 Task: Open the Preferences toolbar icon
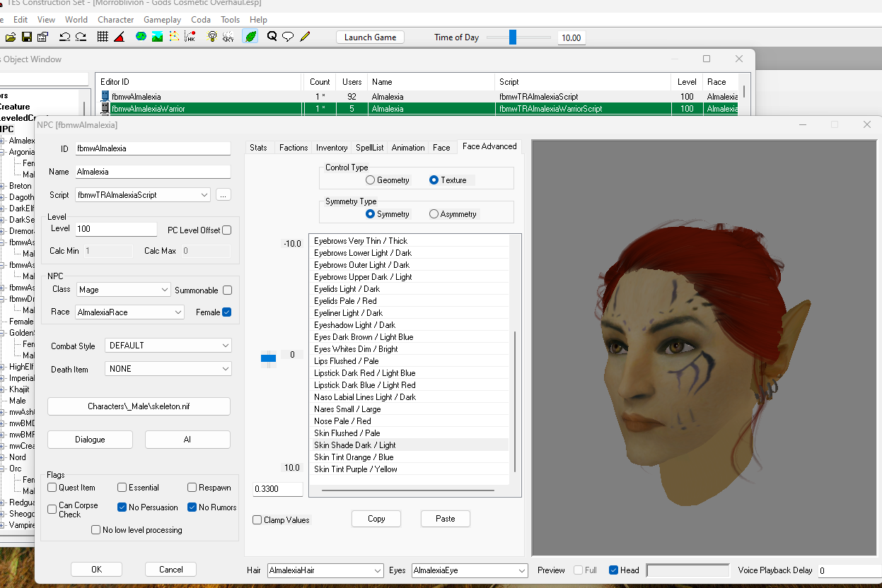[x=42, y=37]
